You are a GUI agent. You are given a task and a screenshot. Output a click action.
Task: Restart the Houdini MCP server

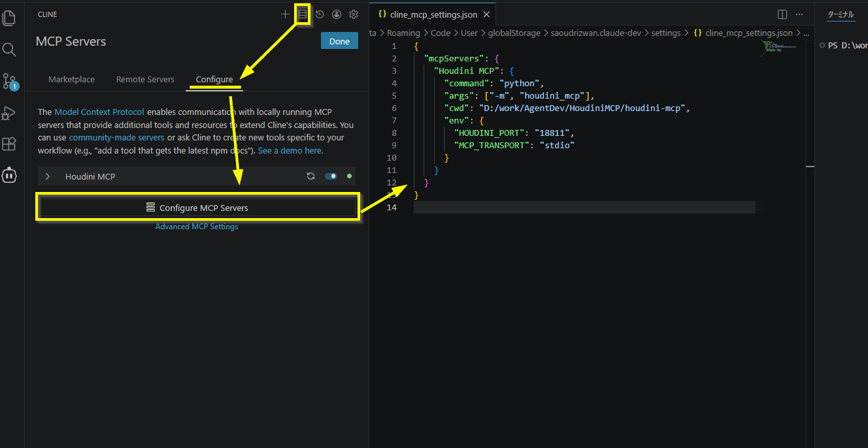click(310, 176)
